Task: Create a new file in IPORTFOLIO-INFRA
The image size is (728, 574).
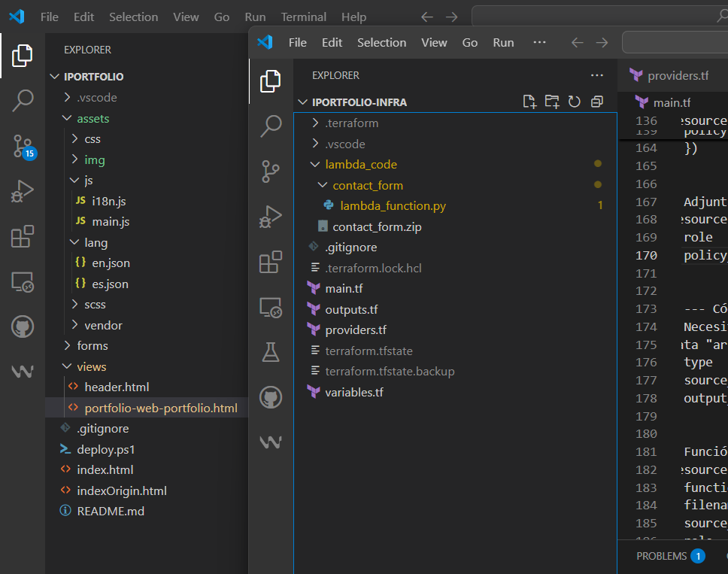Action: click(x=529, y=101)
